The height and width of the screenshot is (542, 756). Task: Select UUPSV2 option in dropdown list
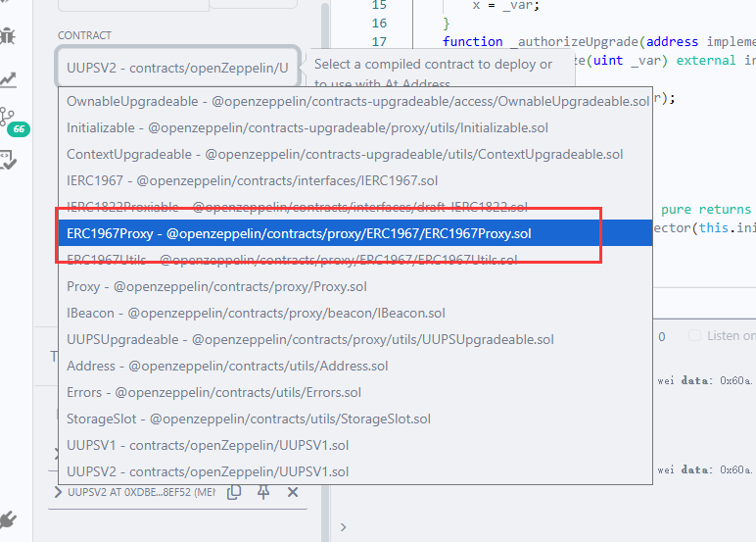[x=355, y=471]
